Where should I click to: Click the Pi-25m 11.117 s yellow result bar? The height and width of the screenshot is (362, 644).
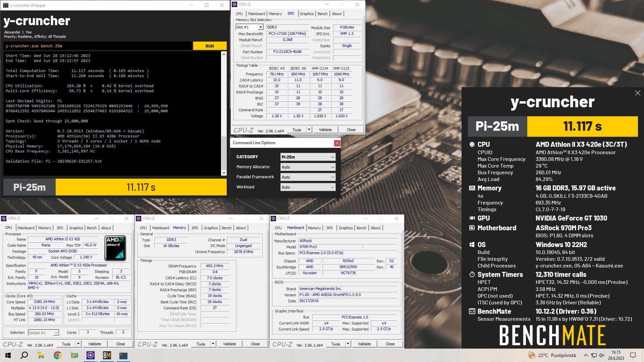point(141,187)
